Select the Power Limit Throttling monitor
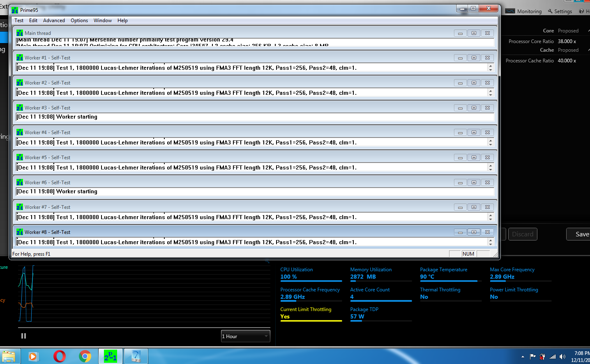 coord(521,294)
